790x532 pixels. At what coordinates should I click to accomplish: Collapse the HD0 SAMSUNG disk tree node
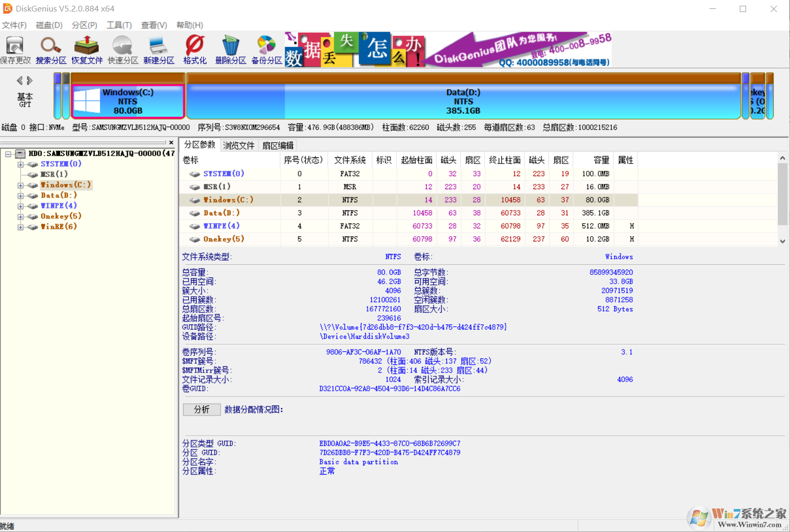click(x=8, y=154)
